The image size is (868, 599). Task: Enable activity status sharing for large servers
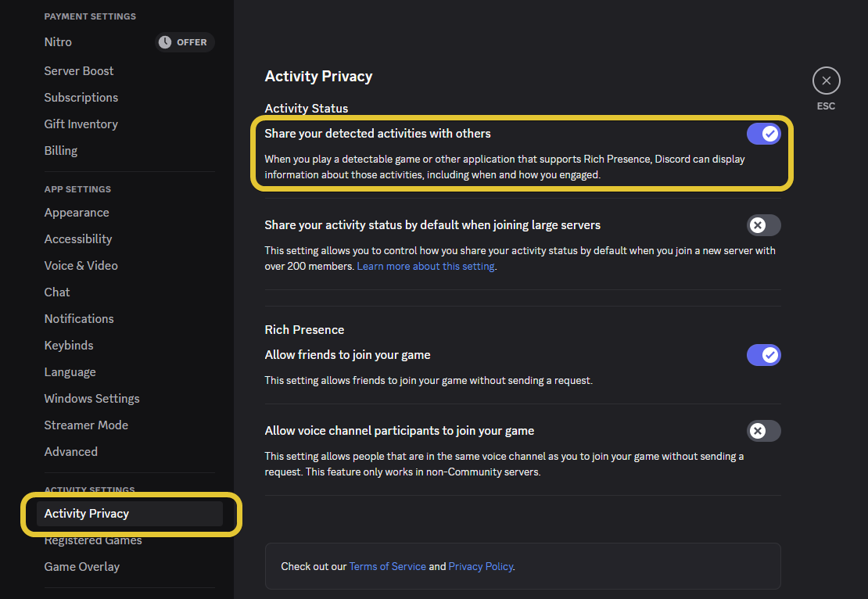[x=763, y=225]
